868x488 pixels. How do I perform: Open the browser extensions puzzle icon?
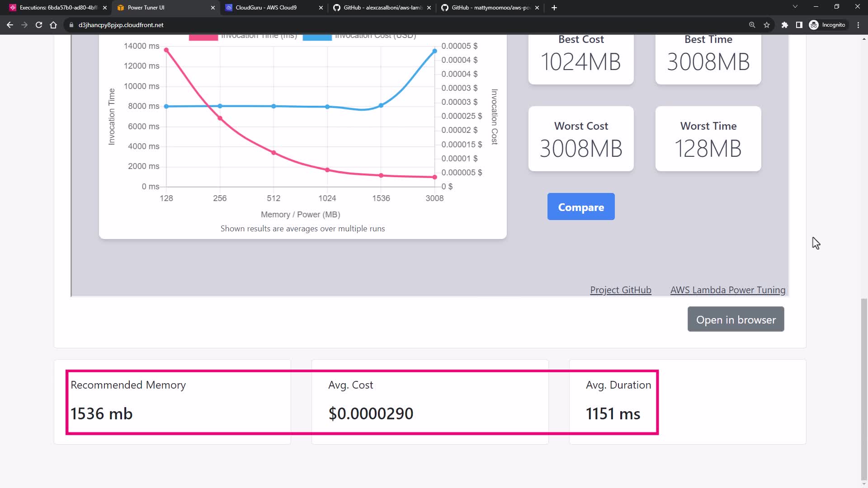coord(785,25)
